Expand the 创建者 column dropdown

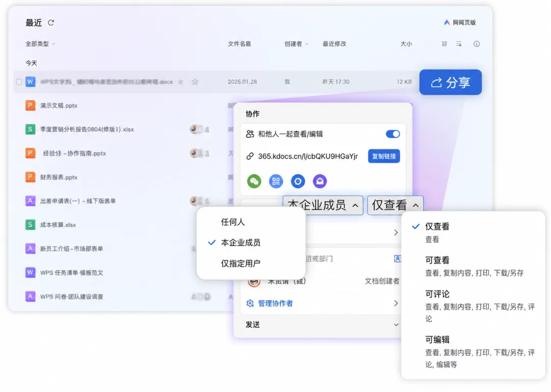click(x=296, y=44)
